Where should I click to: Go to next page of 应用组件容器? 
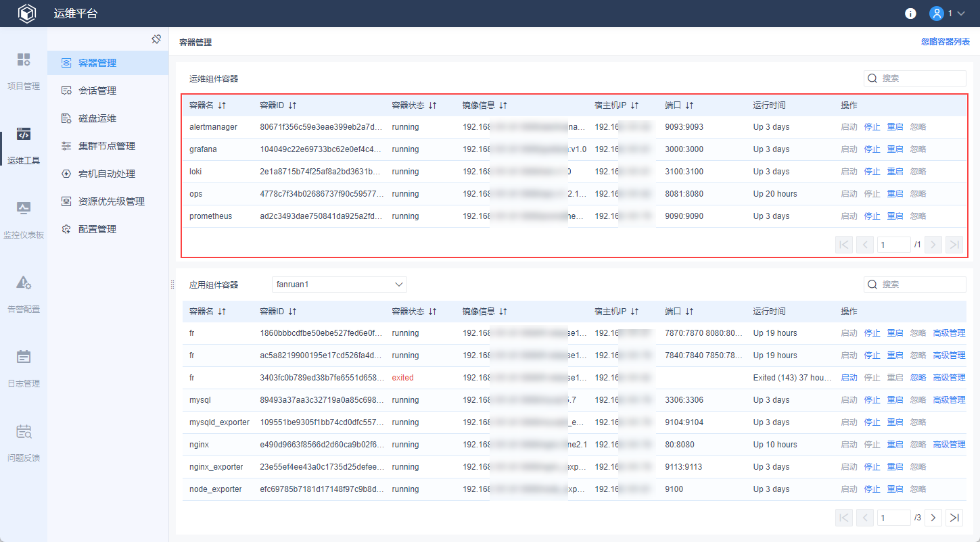pos(933,518)
